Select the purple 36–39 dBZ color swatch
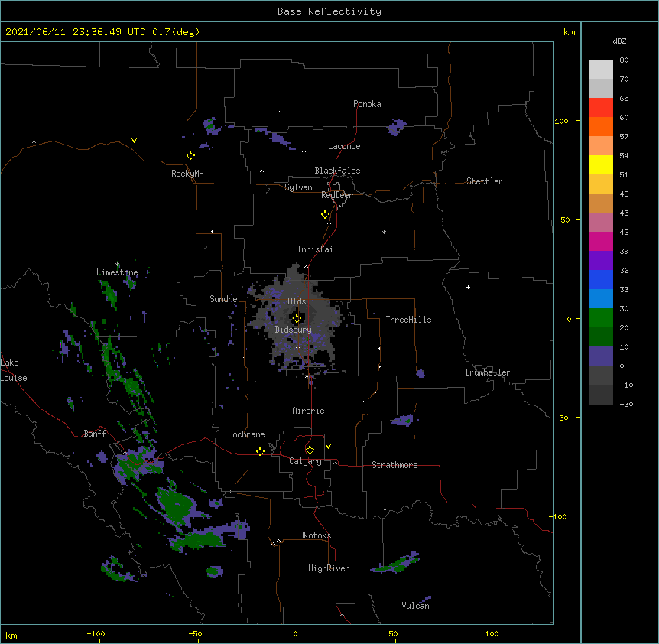The width and height of the screenshot is (659, 644). 601,260
